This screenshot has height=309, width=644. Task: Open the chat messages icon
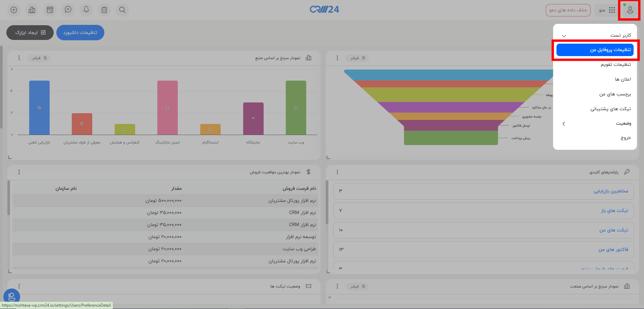(x=68, y=10)
